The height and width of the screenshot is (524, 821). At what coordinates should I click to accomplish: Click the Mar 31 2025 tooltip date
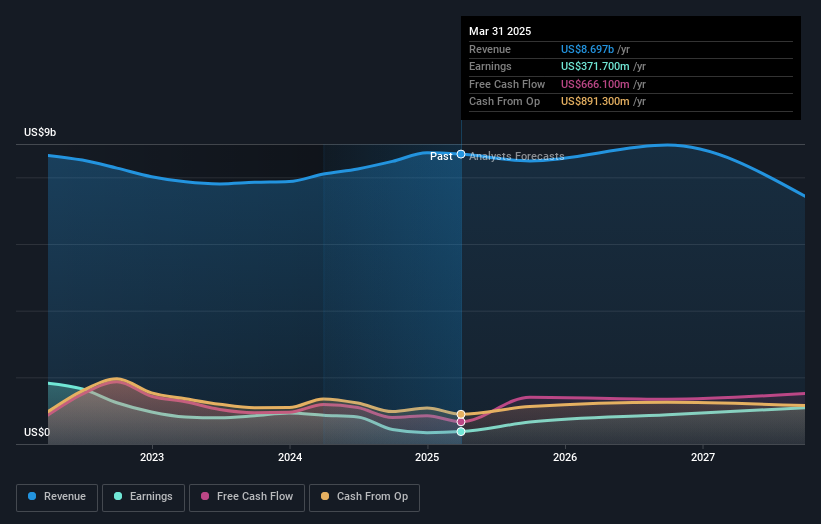[500, 31]
